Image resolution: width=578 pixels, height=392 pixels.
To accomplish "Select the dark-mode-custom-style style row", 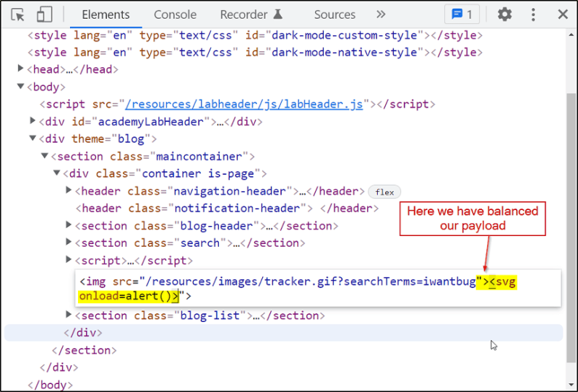I will pyautogui.click(x=255, y=35).
